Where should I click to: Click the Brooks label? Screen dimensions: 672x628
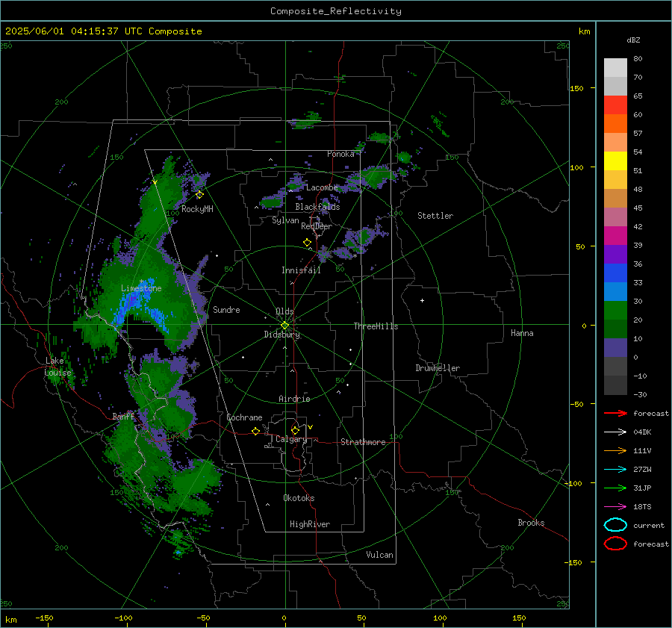[531, 523]
